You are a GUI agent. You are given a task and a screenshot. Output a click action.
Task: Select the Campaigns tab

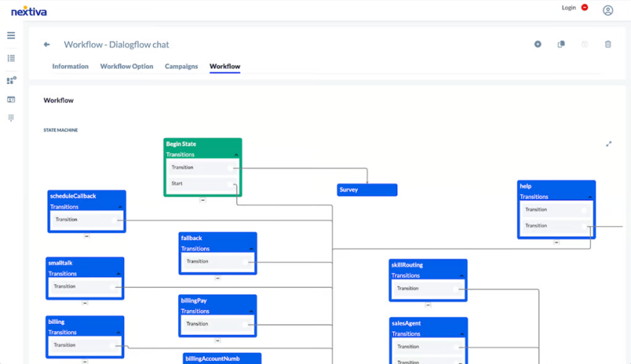click(x=181, y=66)
